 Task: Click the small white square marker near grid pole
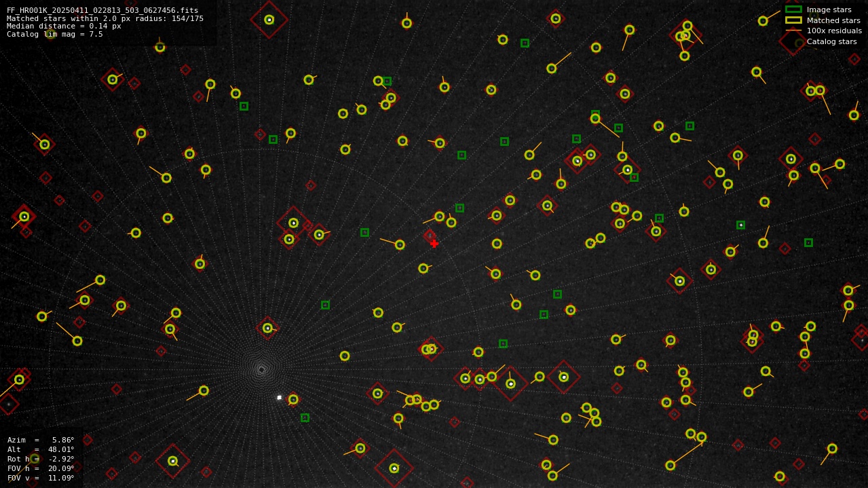(x=279, y=398)
